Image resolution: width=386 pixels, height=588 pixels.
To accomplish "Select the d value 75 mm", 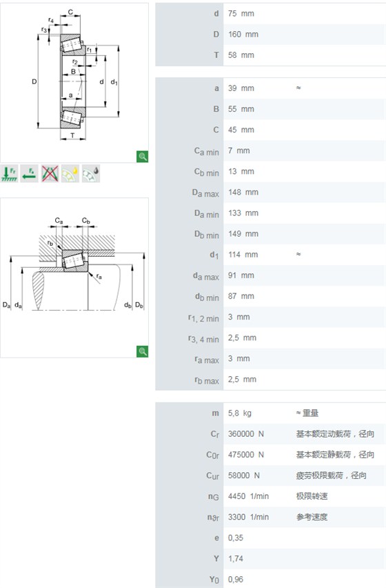I will click(x=241, y=14).
